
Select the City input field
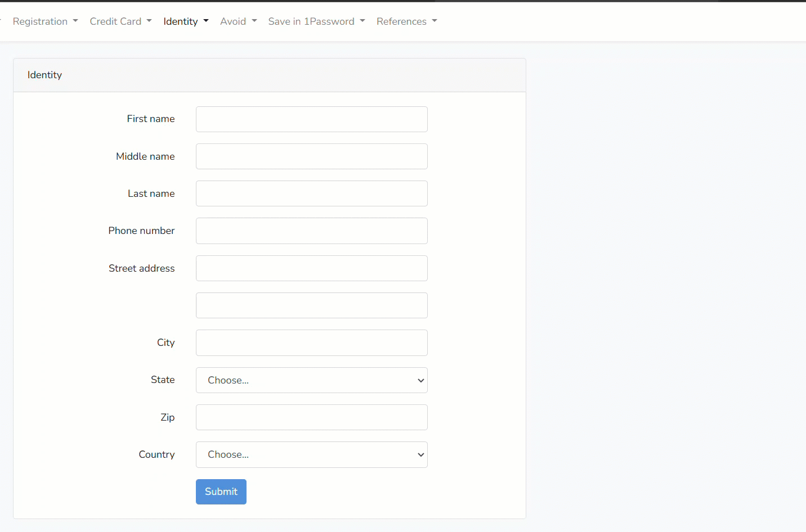tap(311, 342)
